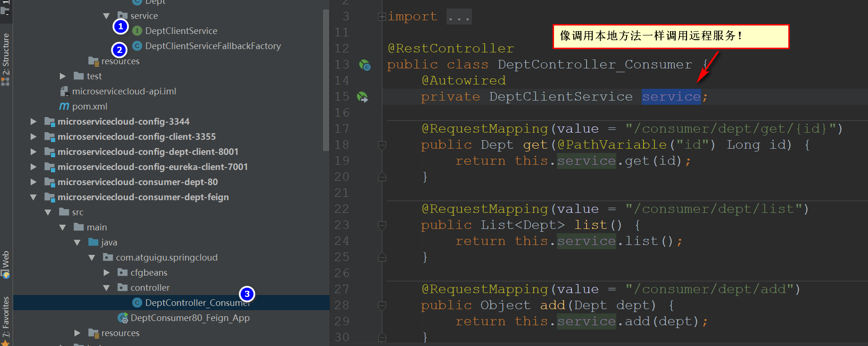868x346 pixels.
Task: Collapse microservicecloud-consumer-dept-feign module
Action: click(x=33, y=197)
